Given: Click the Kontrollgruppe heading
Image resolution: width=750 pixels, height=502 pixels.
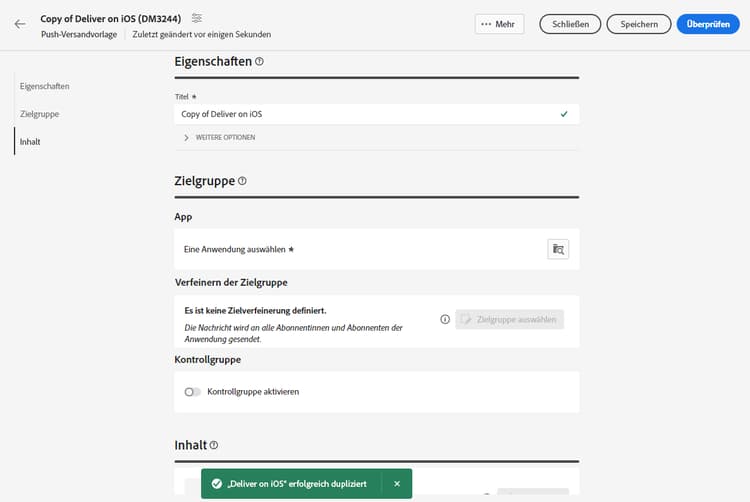Looking at the screenshot, I should coord(208,360).
